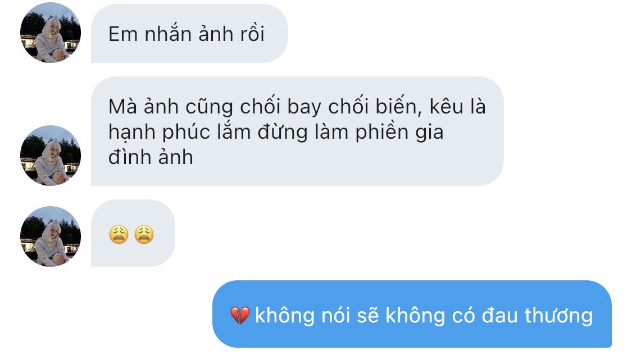Open avatar beside the "Mà ảnh cũng chối" message
This screenshot has height=364, width=632.
51,156
